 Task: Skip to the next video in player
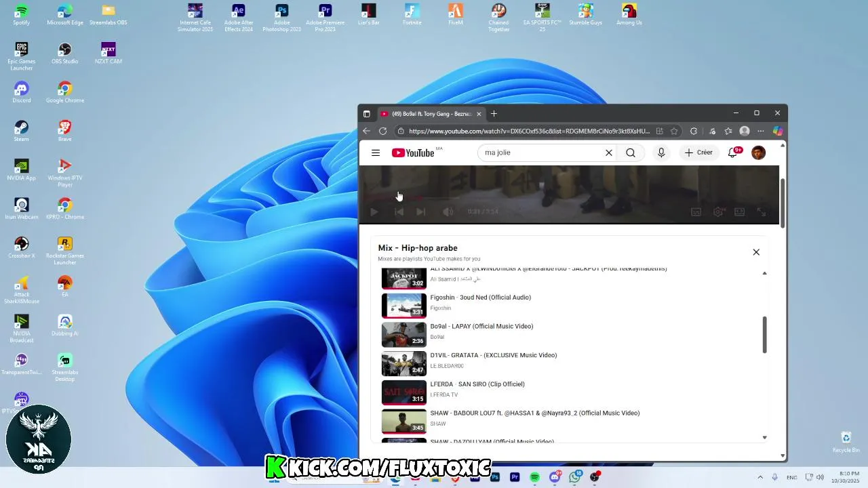click(420, 212)
